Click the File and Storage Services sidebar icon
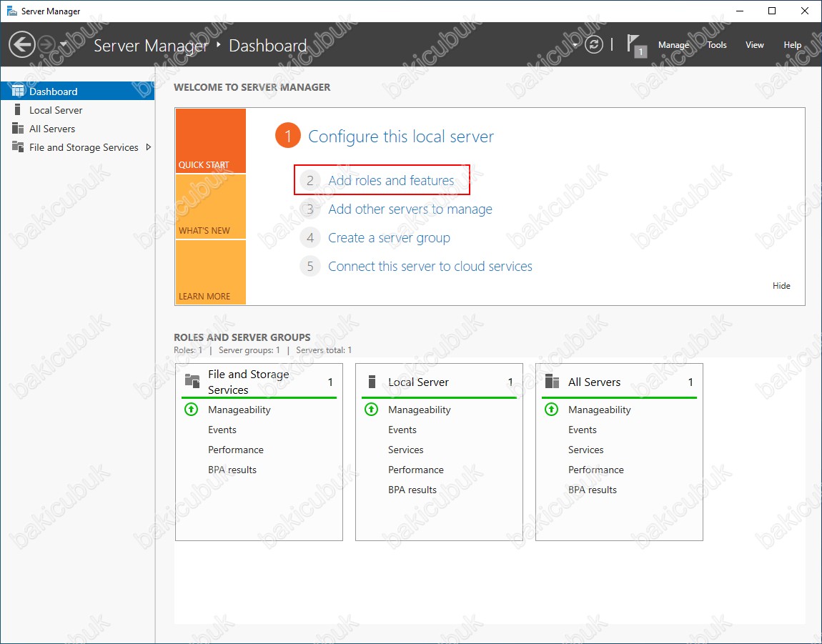822x644 pixels. 18,147
